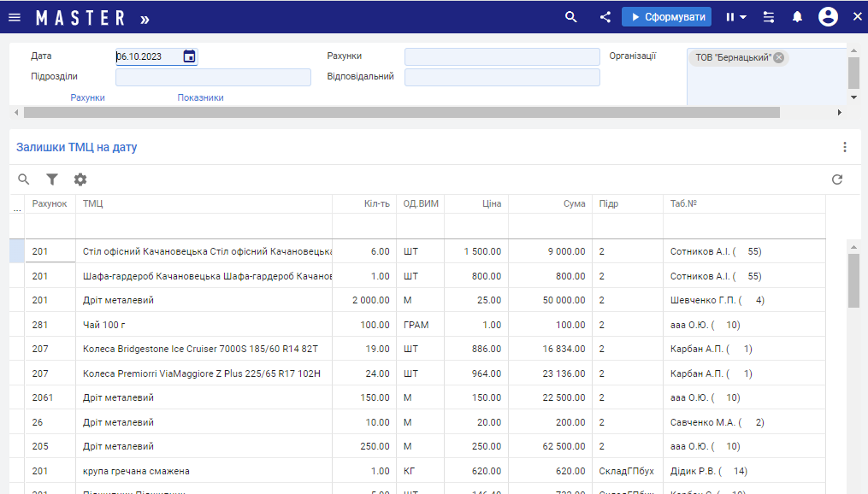Open user account profile icon
Screen dimensions: 868x494
(x=827, y=17)
